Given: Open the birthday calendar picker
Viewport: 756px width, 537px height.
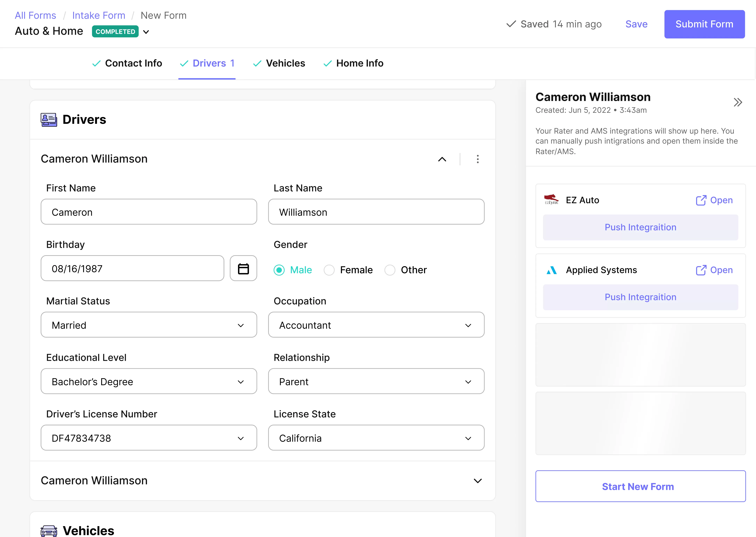Looking at the screenshot, I should pyautogui.click(x=243, y=268).
